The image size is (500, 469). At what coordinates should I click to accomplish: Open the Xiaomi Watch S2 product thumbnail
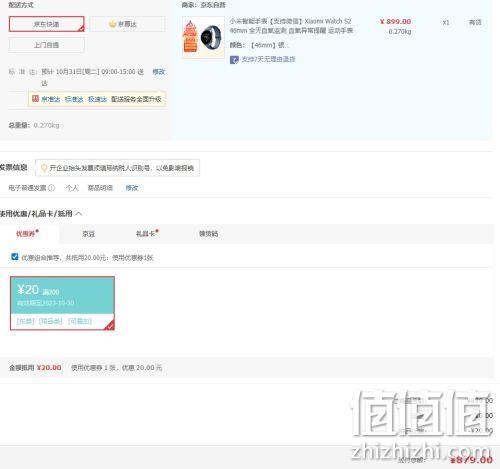click(203, 37)
